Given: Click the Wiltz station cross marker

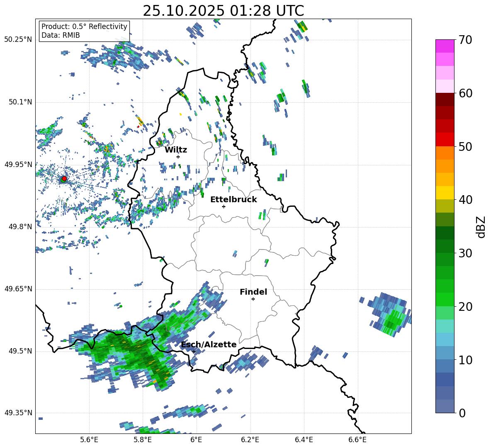Looking at the screenshot, I should pos(178,157).
